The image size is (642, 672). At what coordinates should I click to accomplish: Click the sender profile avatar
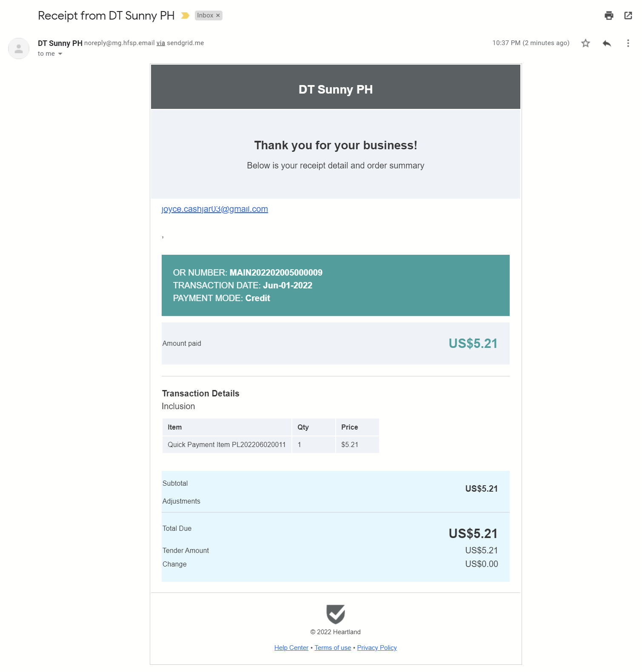(19, 48)
